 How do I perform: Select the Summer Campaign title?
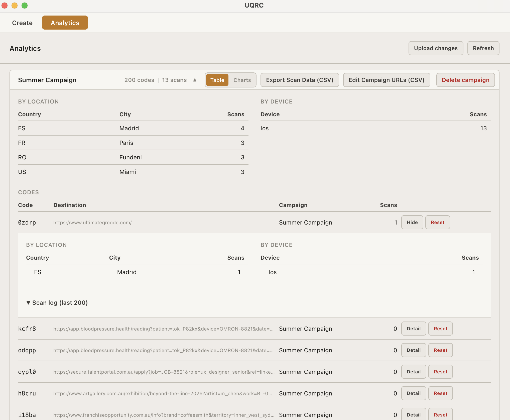pyautogui.click(x=47, y=80)
